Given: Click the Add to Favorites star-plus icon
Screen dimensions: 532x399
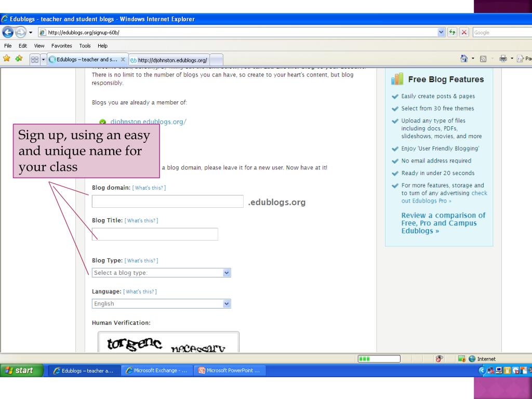Looking at the screenshot, I should click(19, 58).
